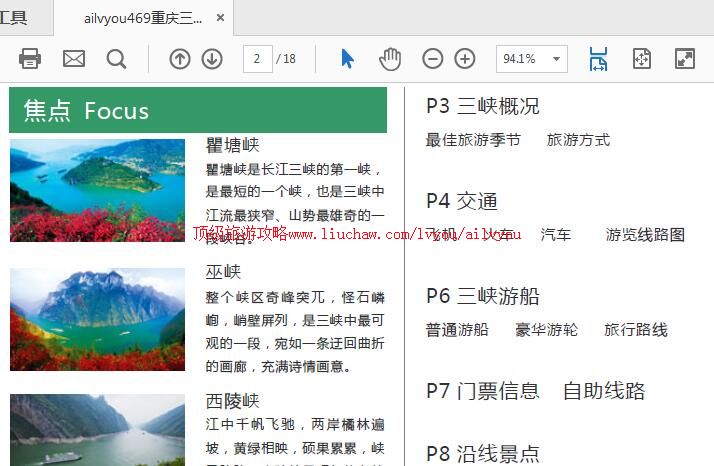Click the fit-page view icon
Screen dimensions: 714x466
click(642, 59)
